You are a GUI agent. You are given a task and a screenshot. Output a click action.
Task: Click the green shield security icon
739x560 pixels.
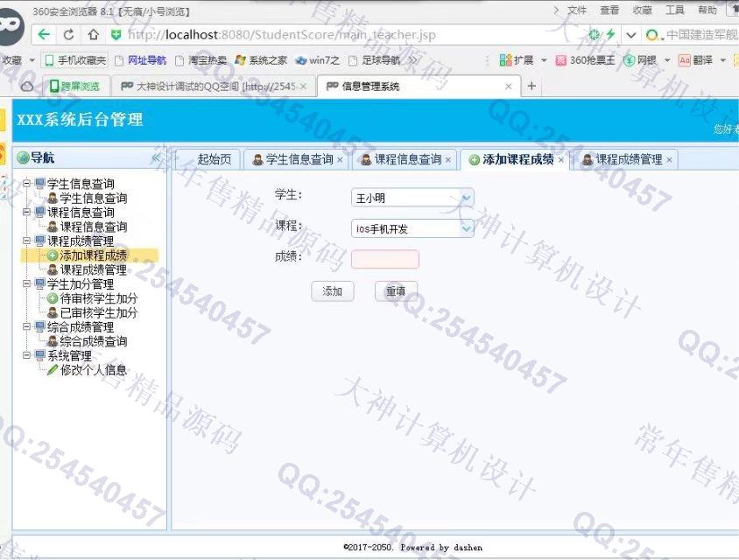tap(116, 34)
